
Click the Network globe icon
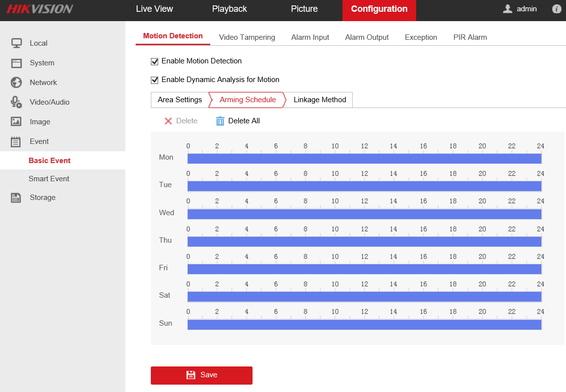click(16, 83)
